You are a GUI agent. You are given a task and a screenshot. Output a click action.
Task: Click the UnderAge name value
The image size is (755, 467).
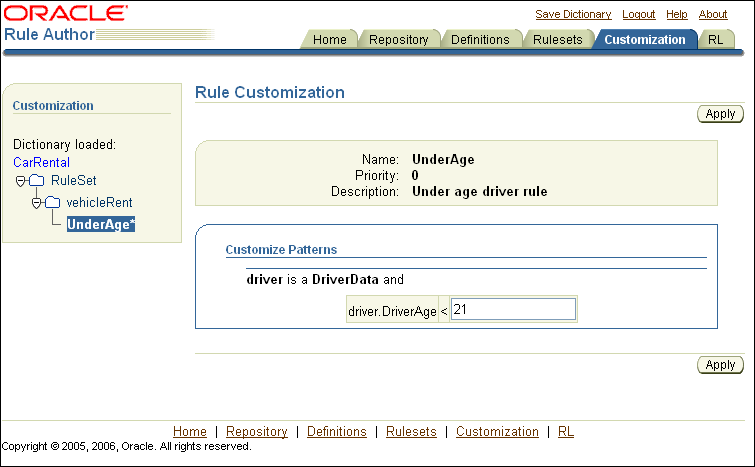click(443, 159)
